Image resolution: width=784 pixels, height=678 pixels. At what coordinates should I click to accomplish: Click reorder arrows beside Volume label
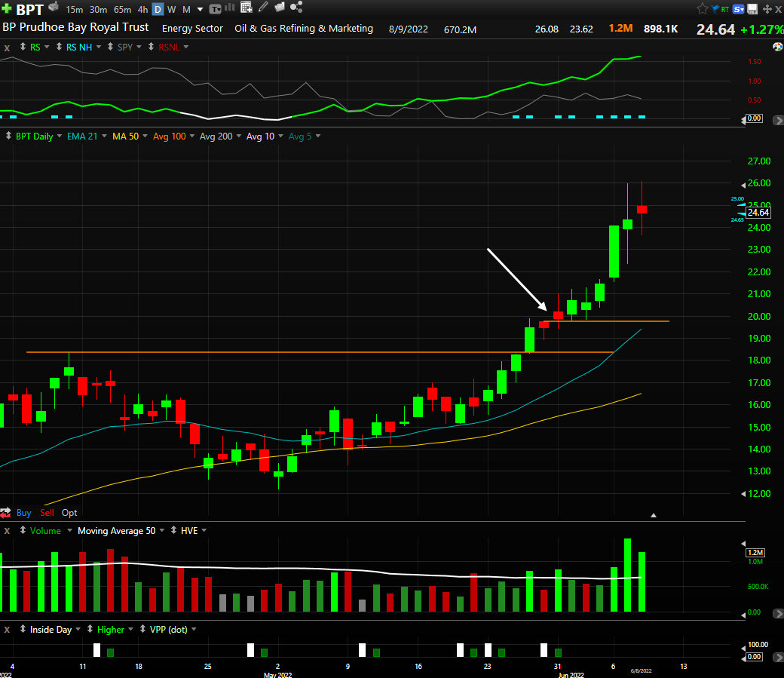click(x=23, y=530)
